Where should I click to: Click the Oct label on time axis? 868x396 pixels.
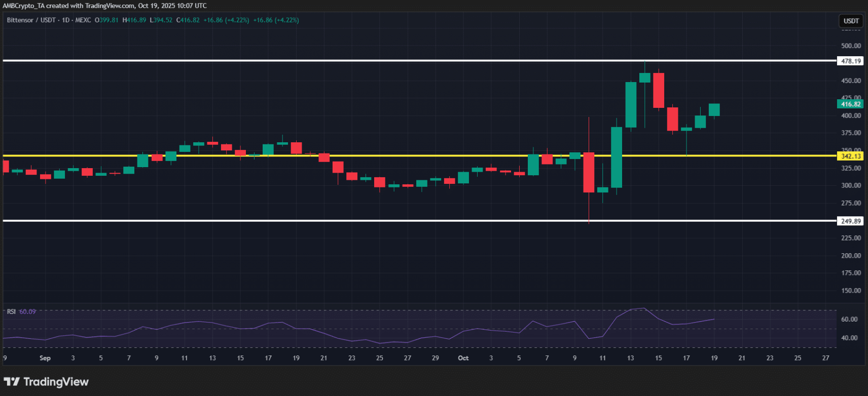coord(463,358)
